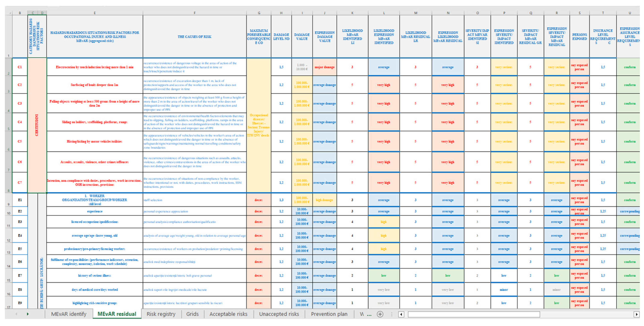Open the Grids sheet tab

192,314
